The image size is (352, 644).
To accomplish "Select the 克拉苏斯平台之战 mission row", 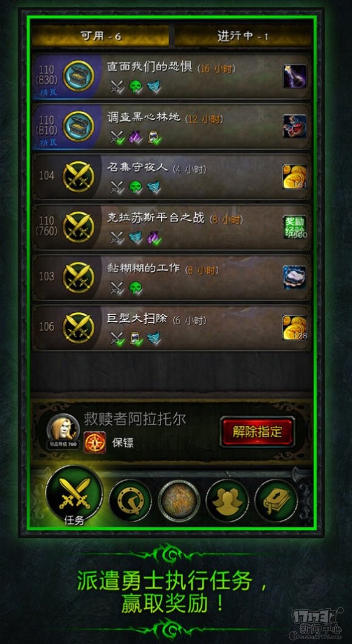I will tap(171, 227).
